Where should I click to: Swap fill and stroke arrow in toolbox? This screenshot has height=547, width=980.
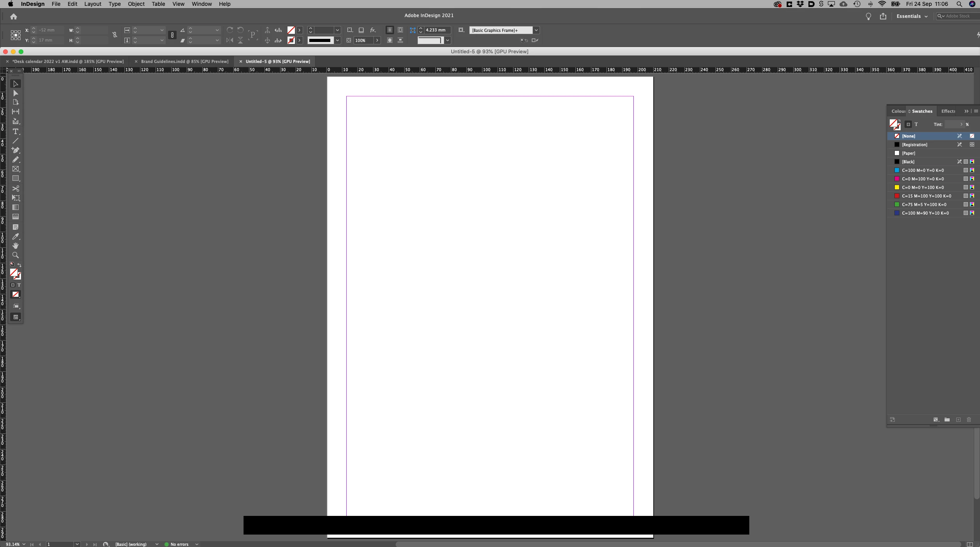tap(19, 265)
